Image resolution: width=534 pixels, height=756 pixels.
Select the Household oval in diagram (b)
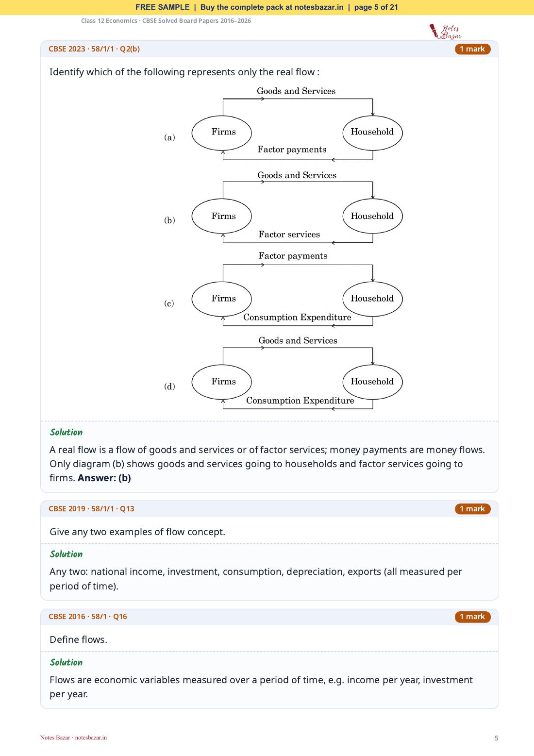pyautogui.click(x=373, y=216)
